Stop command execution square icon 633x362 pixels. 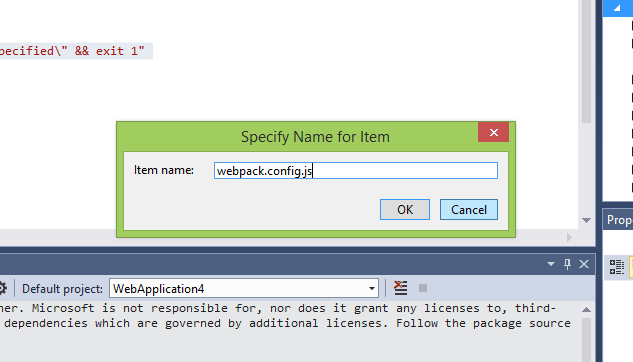coord(423,288)
